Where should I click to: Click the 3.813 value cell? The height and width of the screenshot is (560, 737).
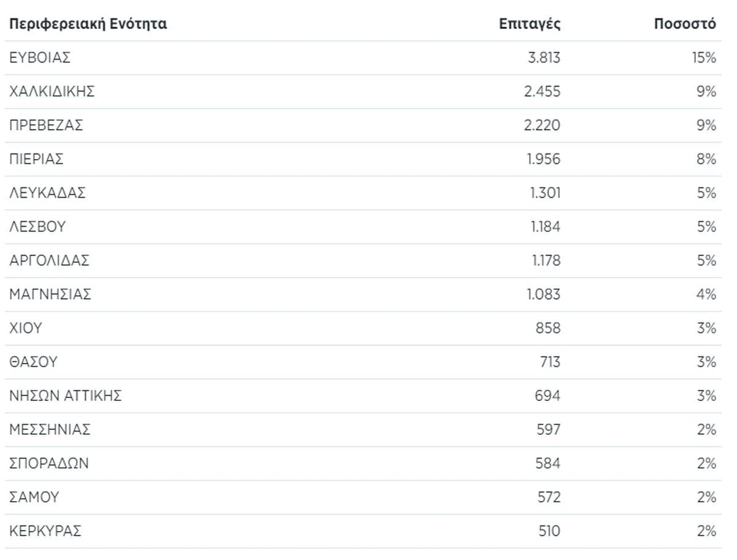click(544, 58)
